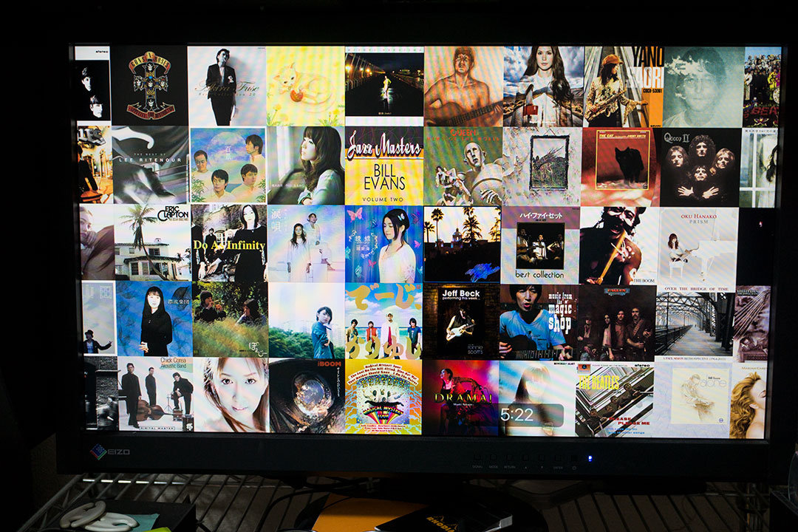Screen dimensions: 798x532
Task: Open the close-up woman's face album cover
Action: pos(231,395)
